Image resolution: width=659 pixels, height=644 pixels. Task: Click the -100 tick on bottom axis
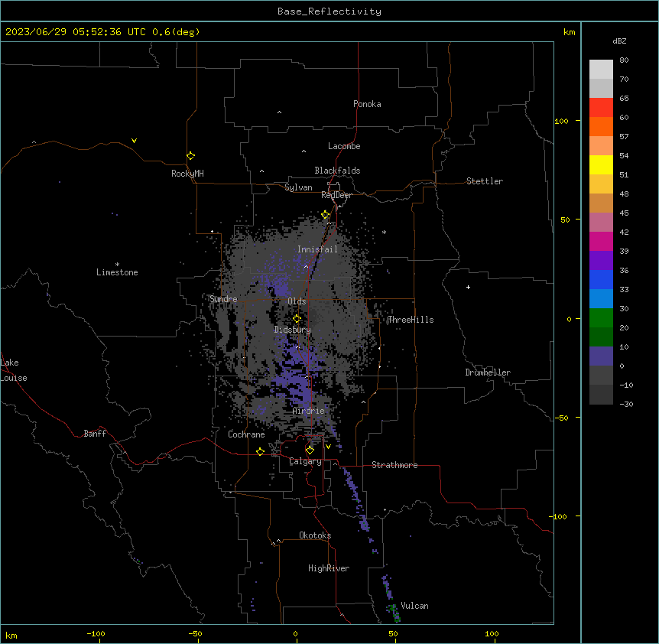point(96,633)
